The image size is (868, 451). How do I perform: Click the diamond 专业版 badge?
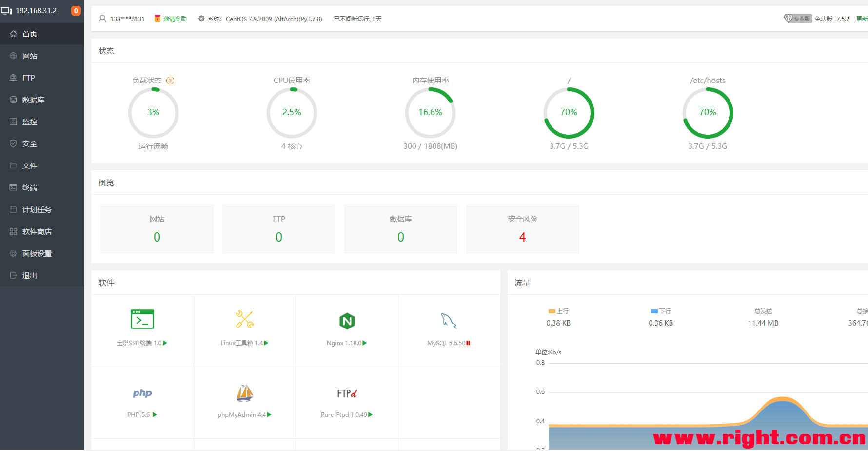pos(798,19)
